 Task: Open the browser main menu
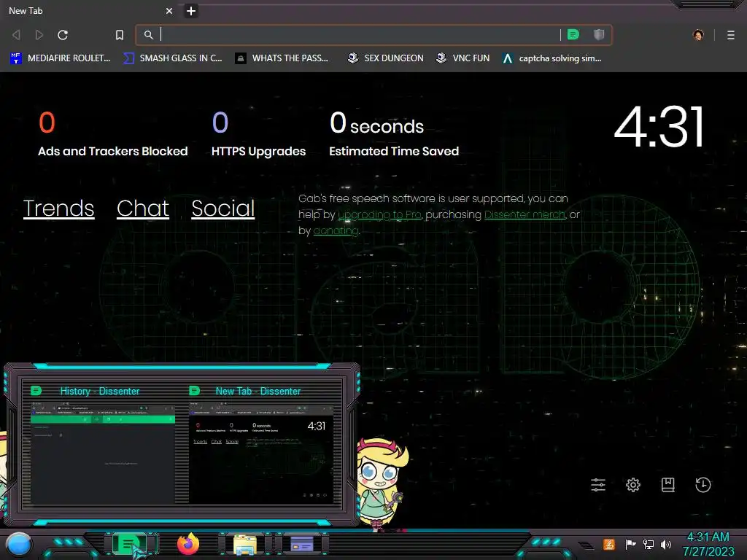(731, 35)
